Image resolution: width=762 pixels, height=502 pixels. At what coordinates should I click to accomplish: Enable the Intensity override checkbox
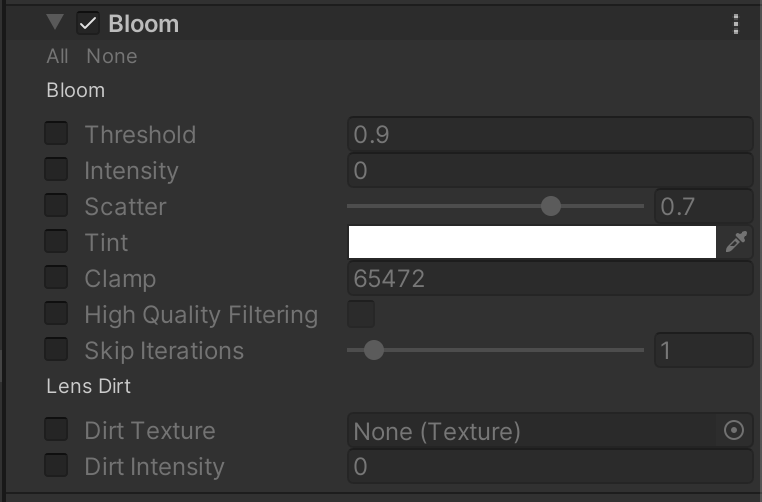(x=57, y=170)
